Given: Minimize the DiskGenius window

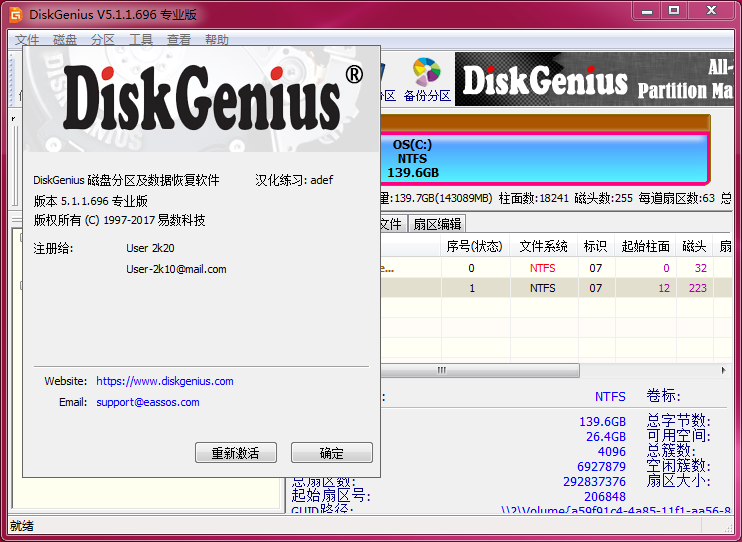Looking at the screenshot, I should click(647, 10).
